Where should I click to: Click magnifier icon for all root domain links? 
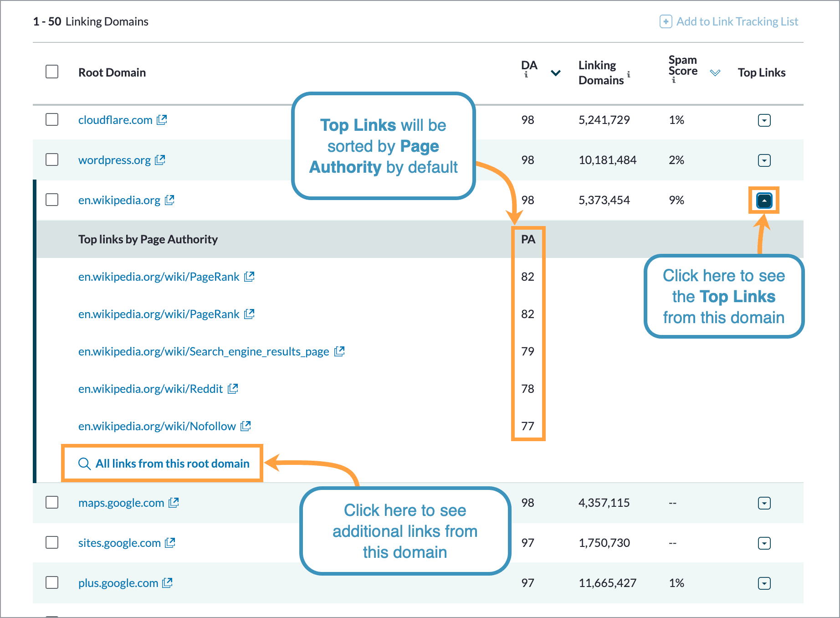(x=84, y=464)
